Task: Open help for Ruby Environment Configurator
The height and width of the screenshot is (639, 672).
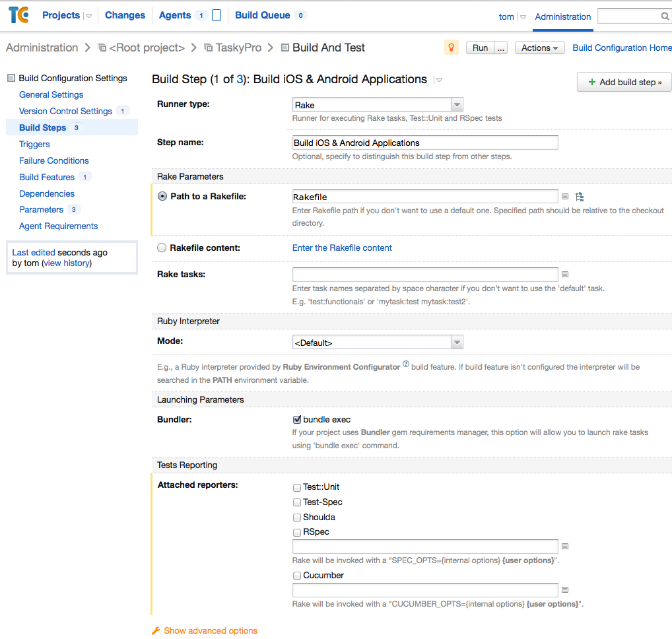Action: [405, 364]
